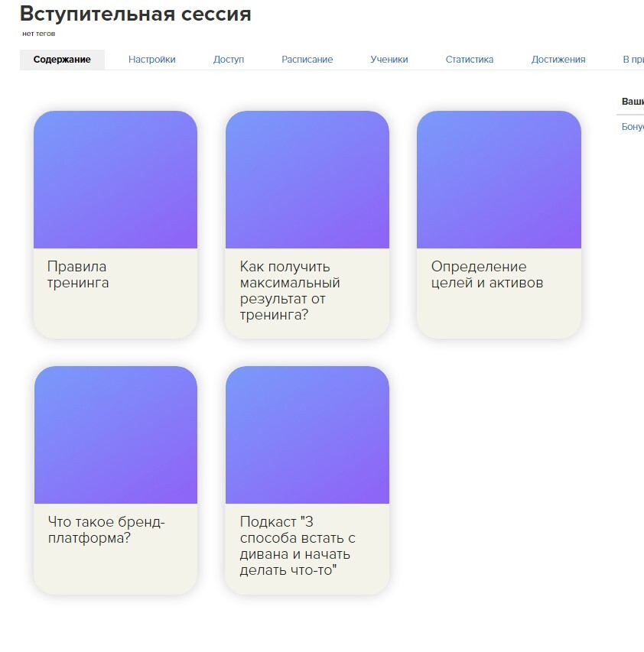
Task: Click the 'нет тегов' label under the heading
Action: [x=38, y=34]
